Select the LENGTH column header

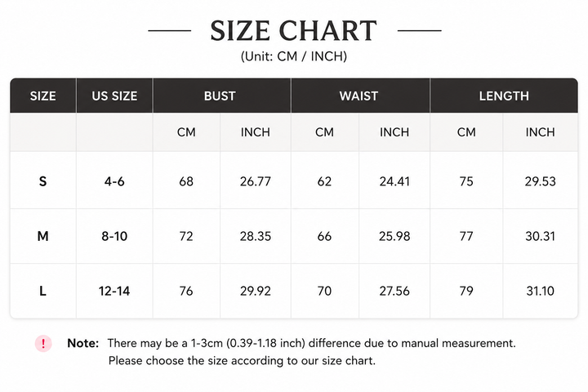[x=504, y=96]
